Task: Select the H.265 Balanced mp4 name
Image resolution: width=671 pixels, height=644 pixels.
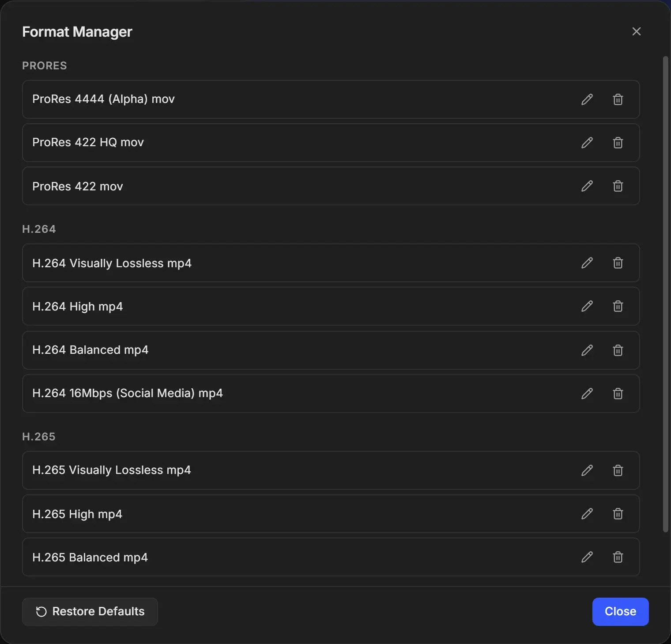Action: point(90,557)
